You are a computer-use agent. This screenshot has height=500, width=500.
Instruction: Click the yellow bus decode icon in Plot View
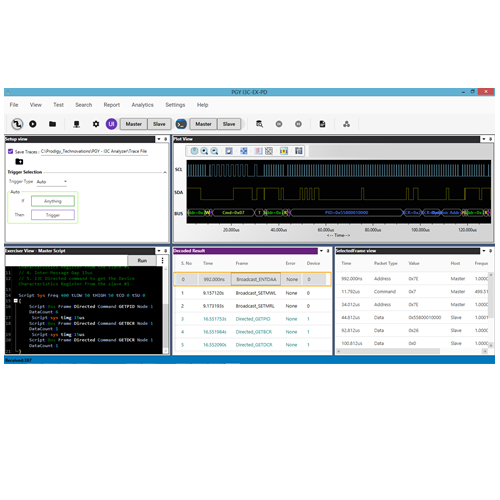[284, 151]
